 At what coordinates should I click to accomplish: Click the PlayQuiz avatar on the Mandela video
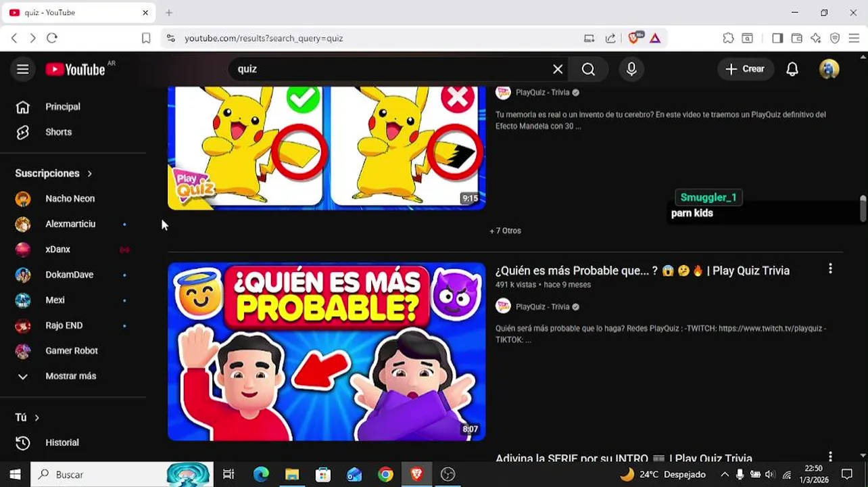coord(503,93)
